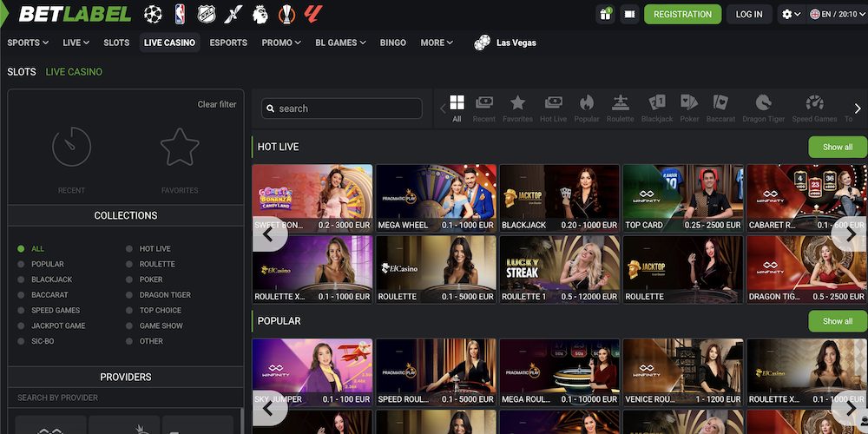
Task: Select the Blackjack category icon
Action: 657,102
